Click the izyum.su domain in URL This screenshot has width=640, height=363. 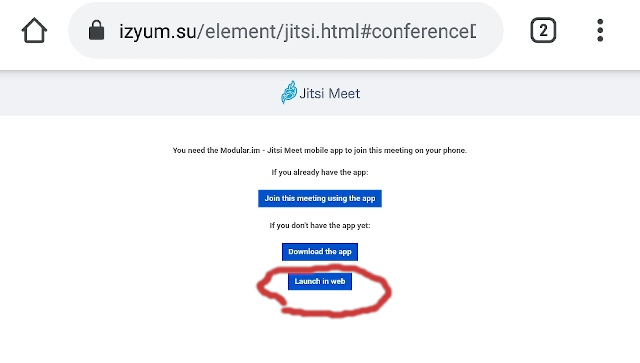click(x=158, y=32)
